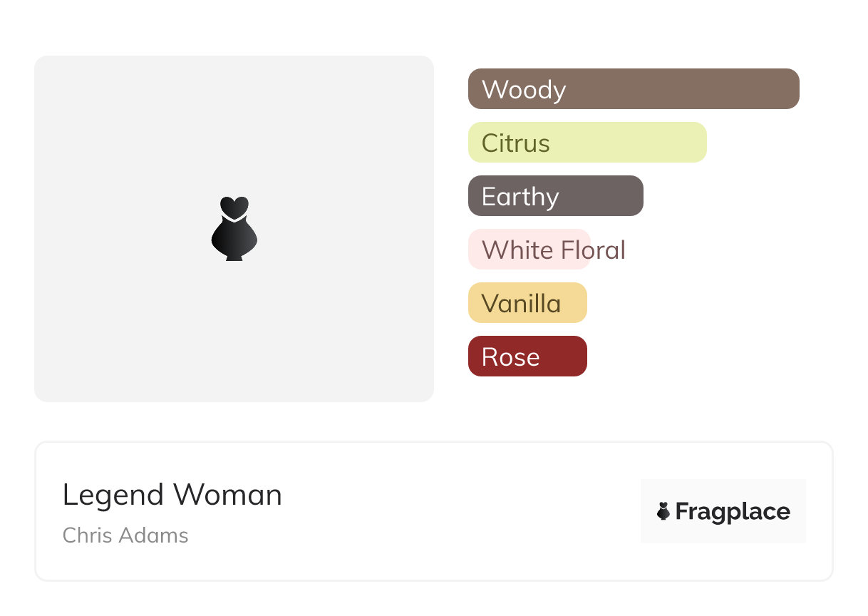Open the Legend Woman fragrance title
The image size is (868, 616).
(x=172, y=495)
